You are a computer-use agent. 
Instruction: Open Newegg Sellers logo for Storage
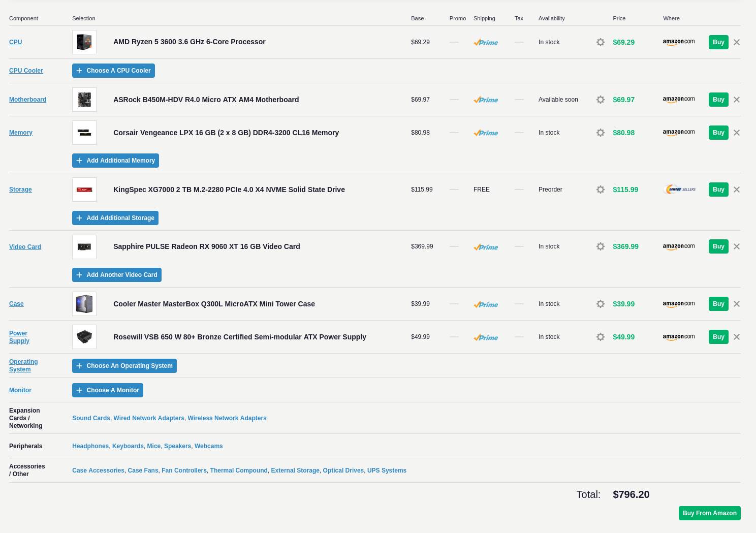click(680, 190)
